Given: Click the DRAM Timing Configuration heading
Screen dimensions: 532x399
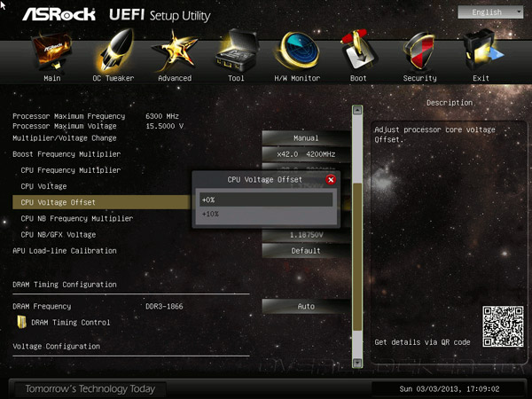Looking at the screenshot, I should 65,285.
